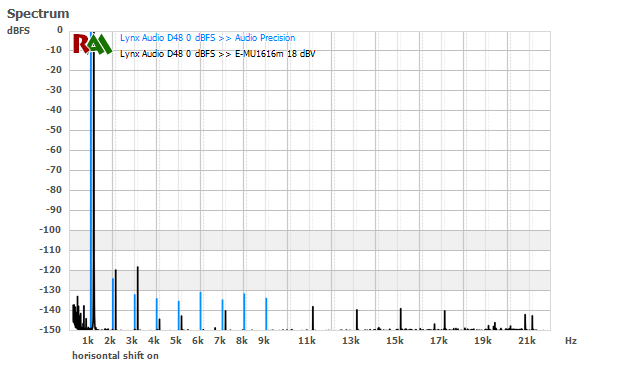Viewport: 620px width, 369px height.
Task: Click the -150 value on the vertical axis
Action: (x=51, y=329)
